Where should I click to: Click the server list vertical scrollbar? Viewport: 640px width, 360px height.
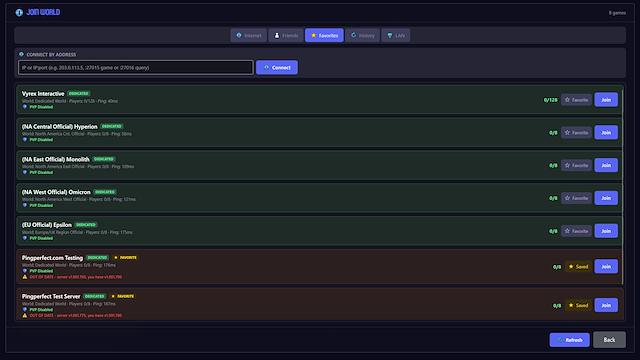coord(622,186)
